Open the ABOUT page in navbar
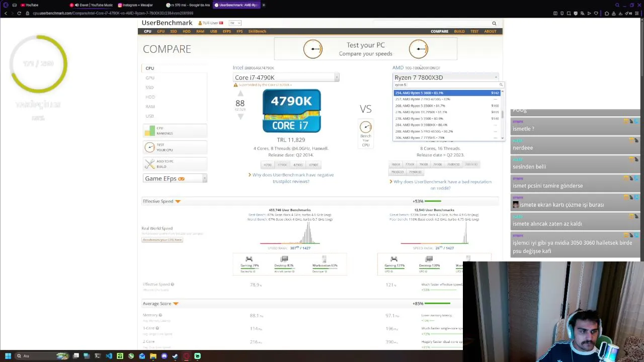The width and height of the screenshot is (644, 362). coord(490,31)
